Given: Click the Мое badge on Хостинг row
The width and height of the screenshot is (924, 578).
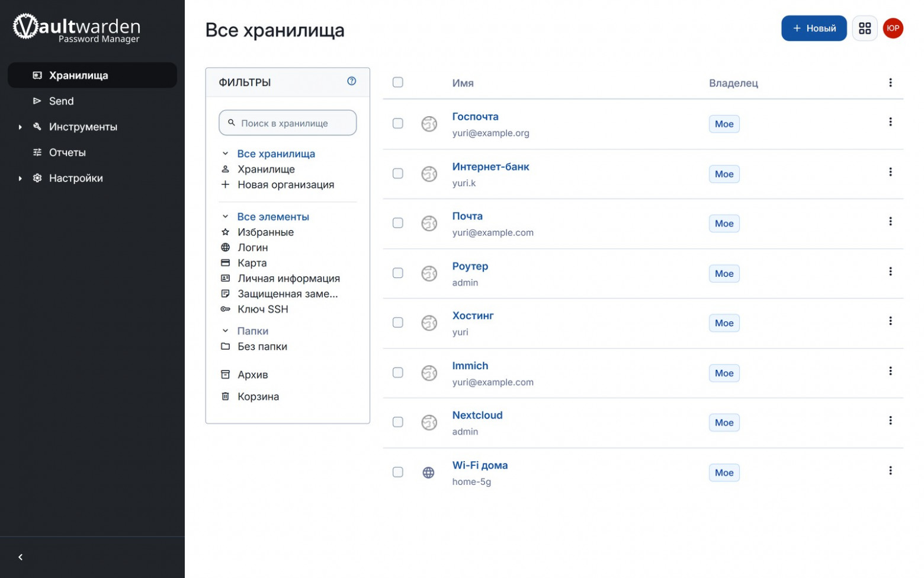Looking at the screenshot, I should [724, 323].
